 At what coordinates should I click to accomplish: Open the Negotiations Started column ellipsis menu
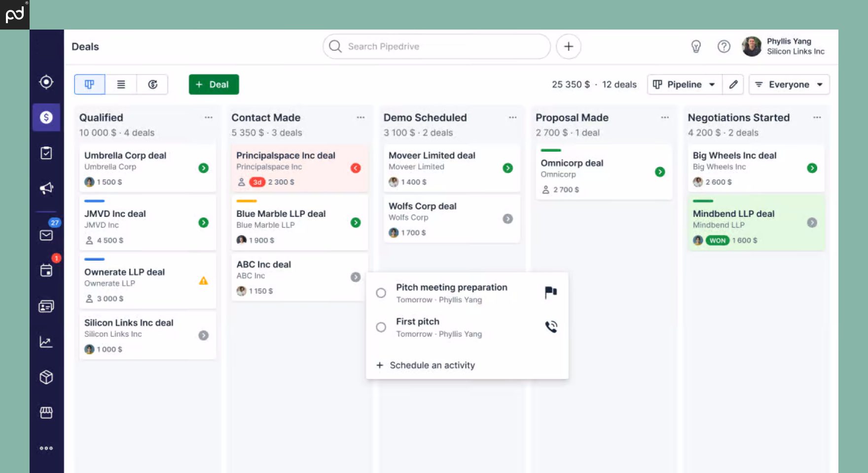[x=817, y=117]
